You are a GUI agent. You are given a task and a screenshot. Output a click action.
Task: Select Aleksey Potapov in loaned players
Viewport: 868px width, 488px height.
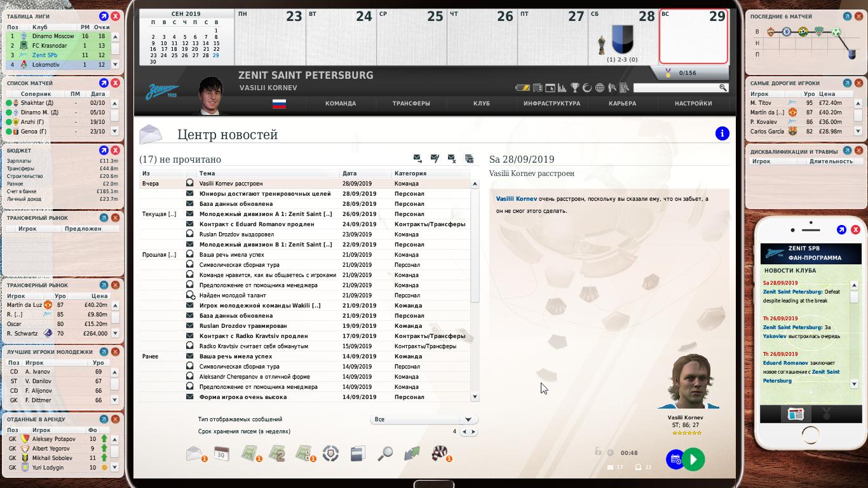pos(58,439)
